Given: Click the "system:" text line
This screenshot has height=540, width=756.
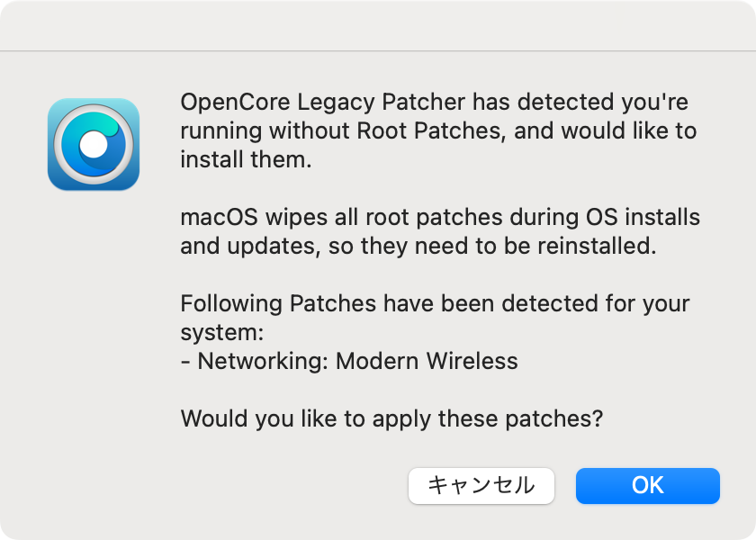Looking at the screenshot, I should coord(221,333).
